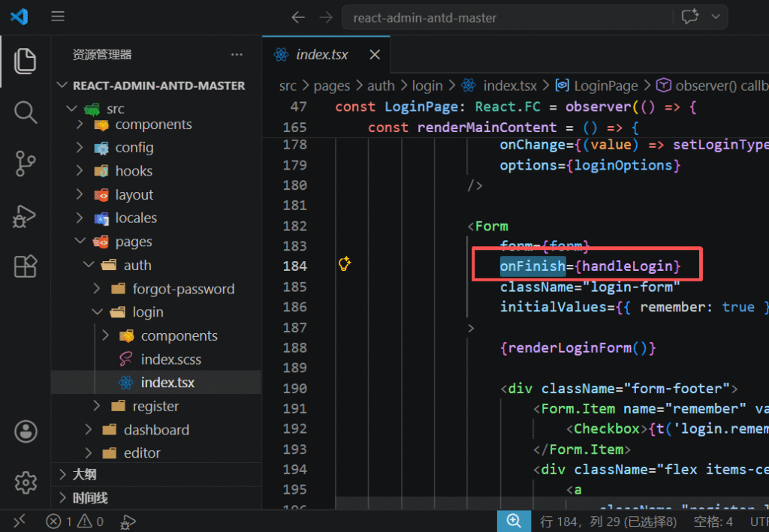Open the Explorer view in activity bar
The image size is (769, 532).
[x=25, y=62]
